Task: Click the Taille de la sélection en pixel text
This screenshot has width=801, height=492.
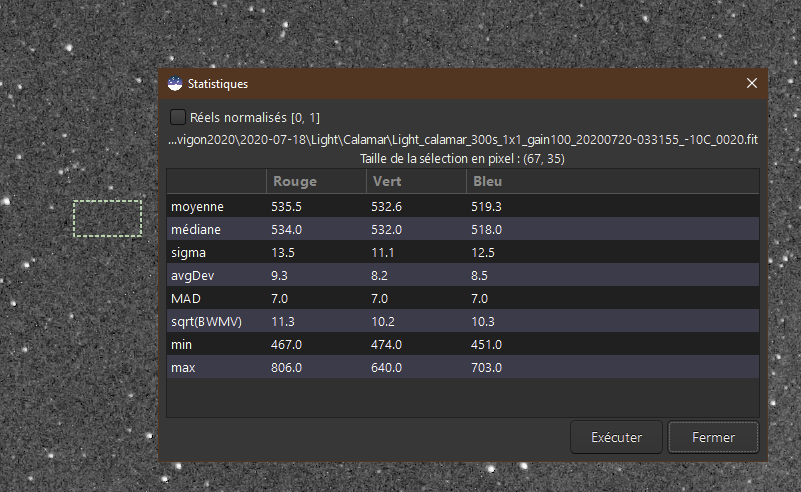Action: click(x=462, y=158)
